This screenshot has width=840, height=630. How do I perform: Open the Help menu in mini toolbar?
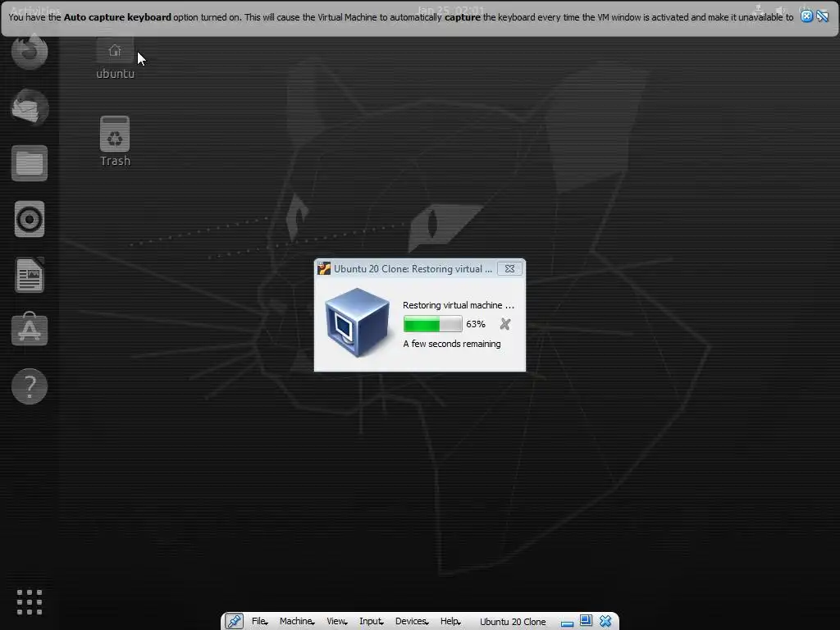click(450, 622)
